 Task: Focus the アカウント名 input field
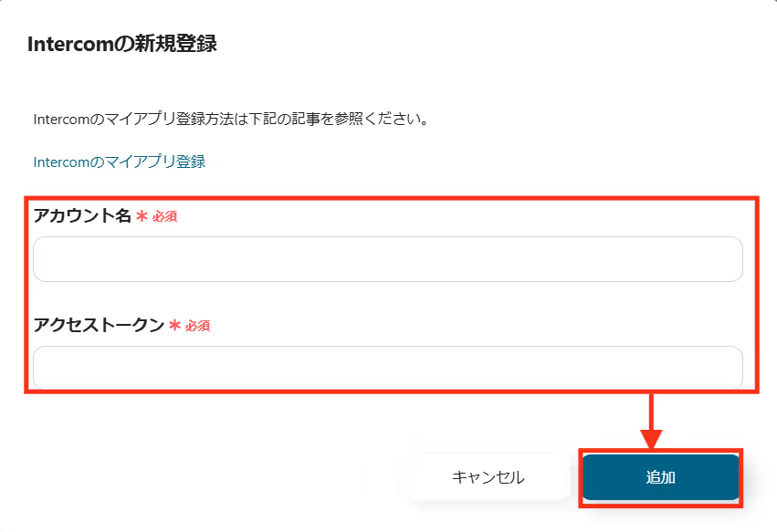coord(387,259)
